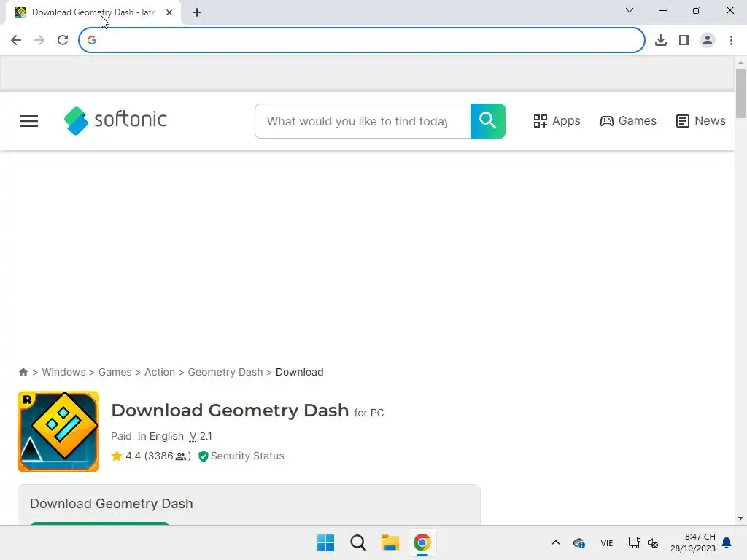Viewport: 747px width, 560px height.
Task: Open Windows taskbar search
Action: pos(357,542)
